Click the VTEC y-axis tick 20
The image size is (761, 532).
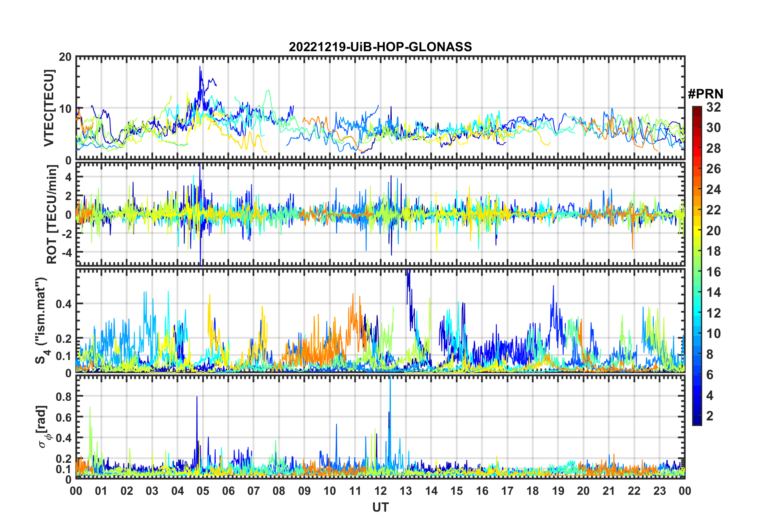65,57
